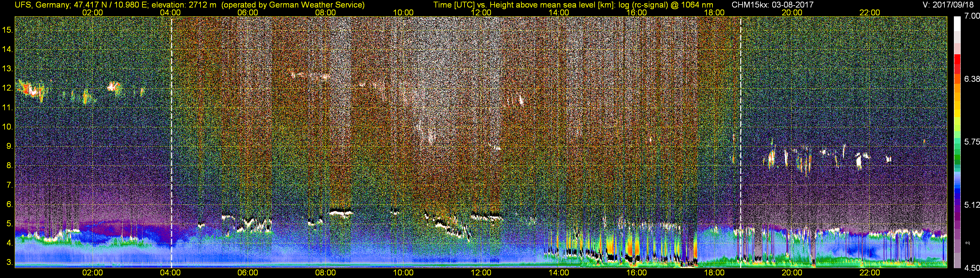Click height axis label "6."
The height and width of the screenshot is (278, 980).
point(9,204)
